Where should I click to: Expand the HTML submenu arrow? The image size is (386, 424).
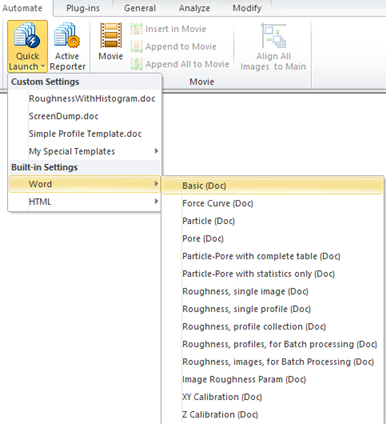click(156, 201)
